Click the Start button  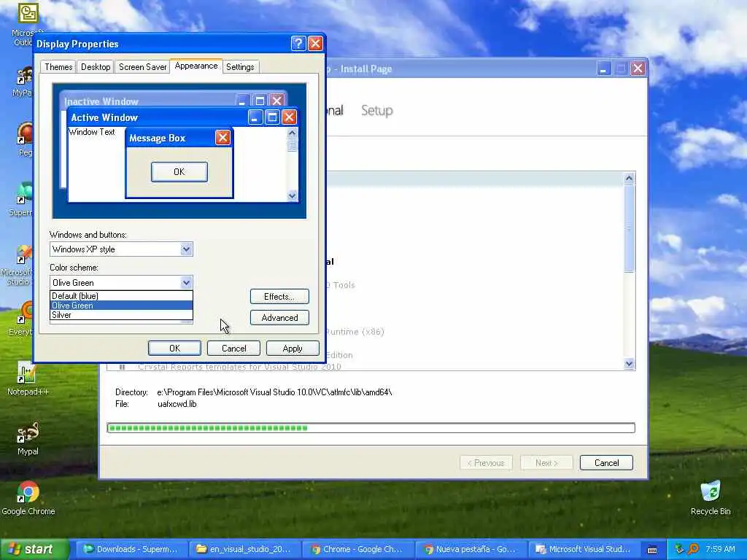tap(34, 549)
